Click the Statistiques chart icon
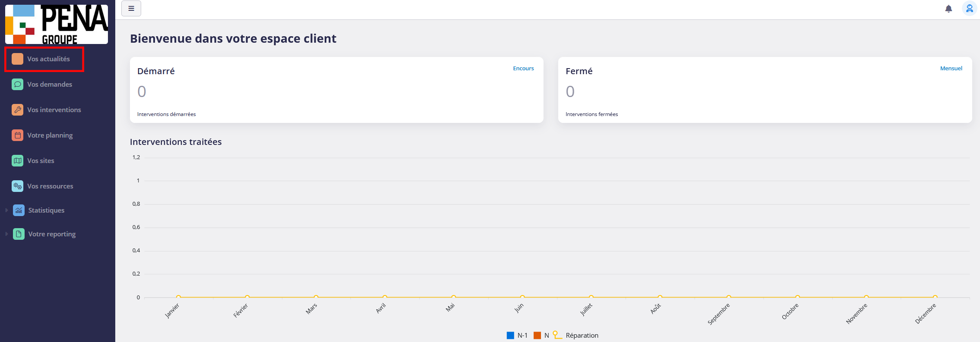 tap(19, 210)
